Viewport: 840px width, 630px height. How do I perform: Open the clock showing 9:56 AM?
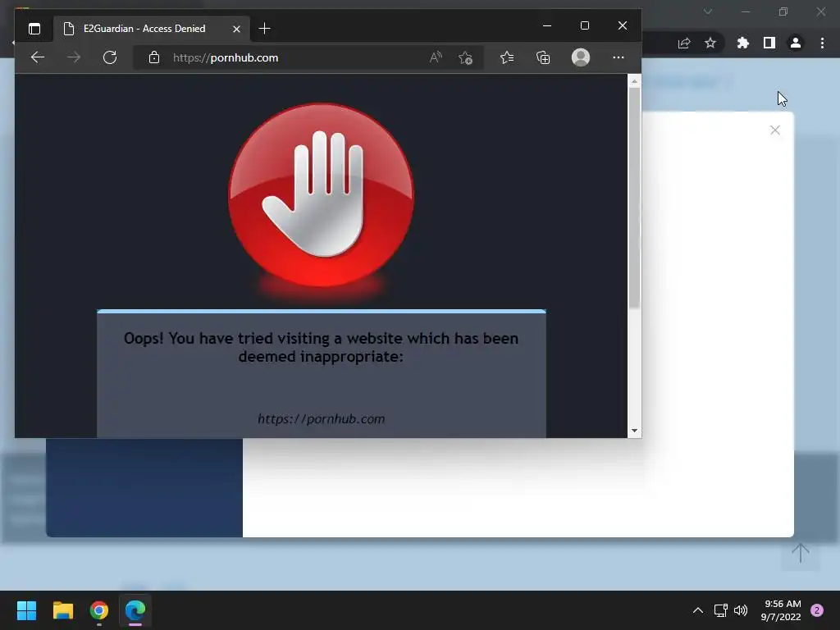click(781, 610)
